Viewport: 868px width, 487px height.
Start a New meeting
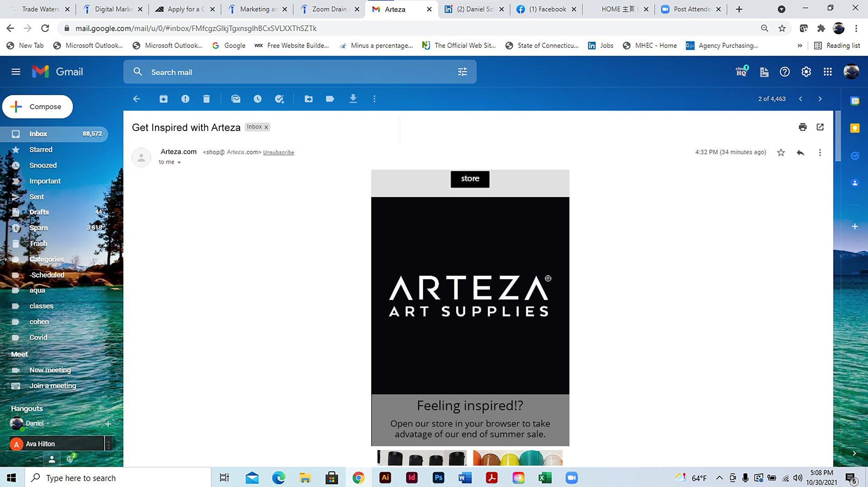(x=50, y=370)
